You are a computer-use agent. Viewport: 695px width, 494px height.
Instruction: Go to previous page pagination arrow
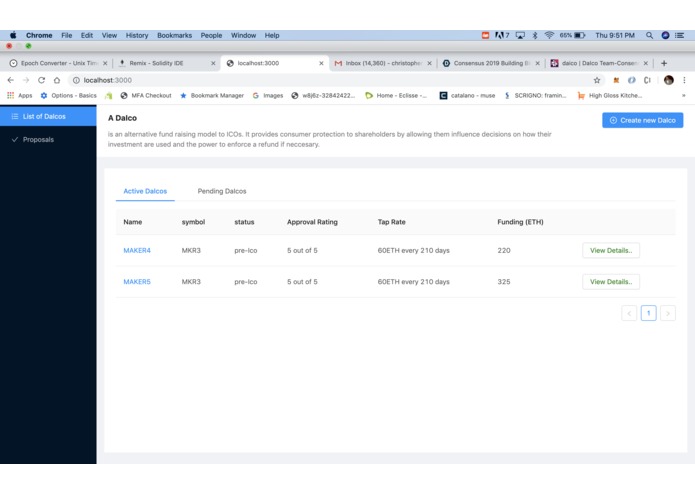pyautogui.click(x=629, y=313)
